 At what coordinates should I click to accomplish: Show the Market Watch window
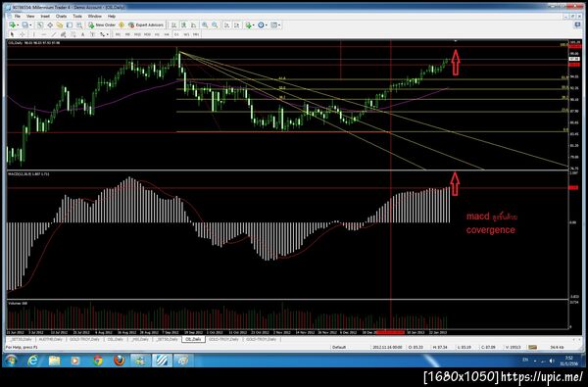(x=40, y=24)
